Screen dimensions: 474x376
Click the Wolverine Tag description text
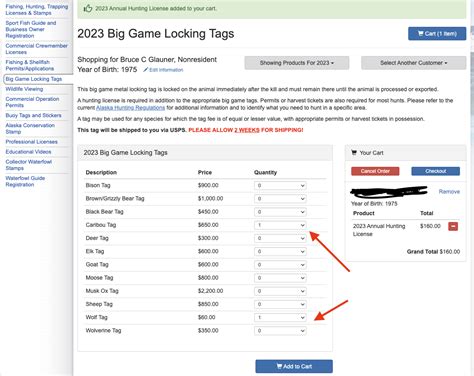pyautogui.click(x=103, y=331)
